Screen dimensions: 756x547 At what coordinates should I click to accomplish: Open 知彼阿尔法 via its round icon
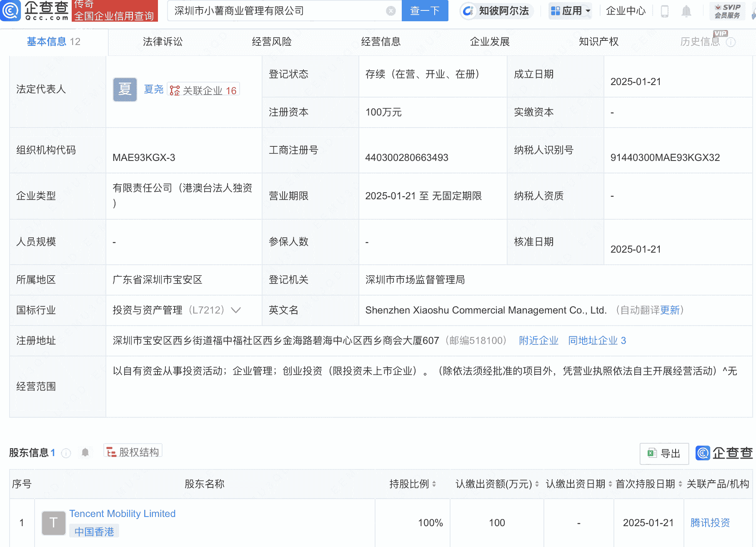[x=468, y=11]
